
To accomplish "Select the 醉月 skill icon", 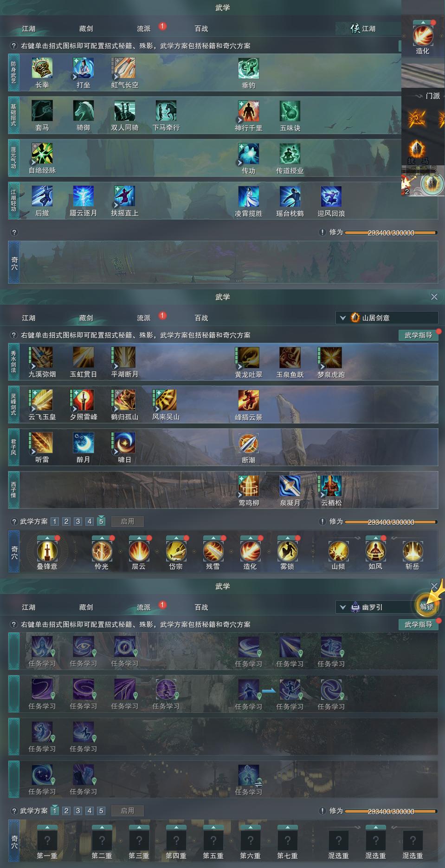I will pos(84,443).
